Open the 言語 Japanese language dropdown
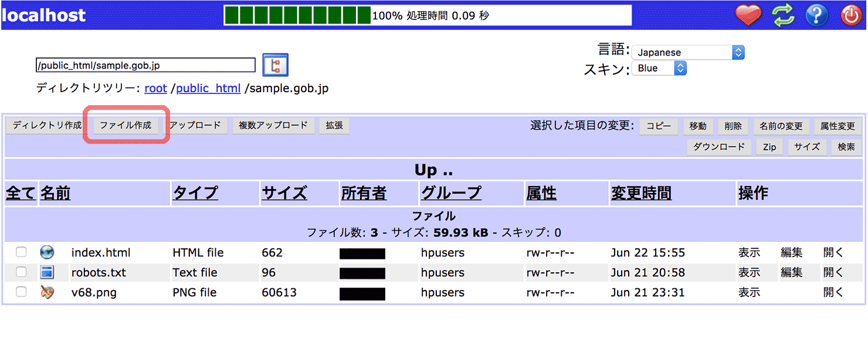868x344 pixels. tap(688, 52)
